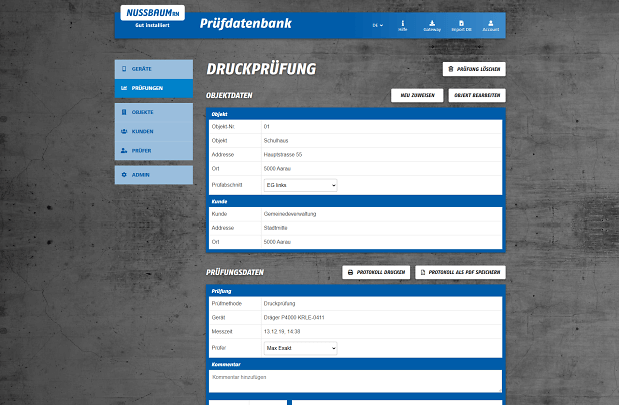Click printer icon on Protokoll drucken

[350, 272]
